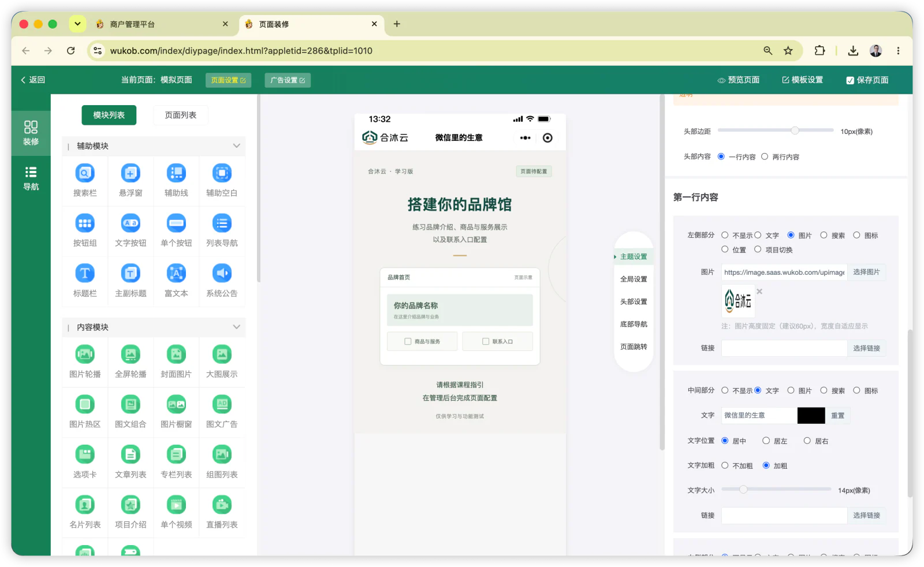Image resolution: width=924 pixels, height=567 pixels.
Task: Set 左侧部分 to 项目切换
Action: (x=758, y=249)
